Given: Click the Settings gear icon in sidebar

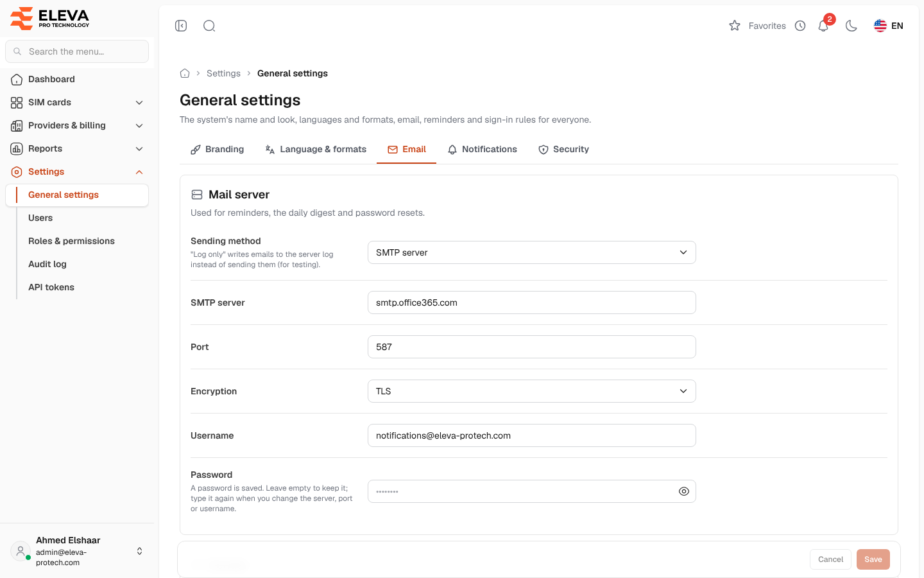Looking at the screenshot, I should click(x=17, y=172).
